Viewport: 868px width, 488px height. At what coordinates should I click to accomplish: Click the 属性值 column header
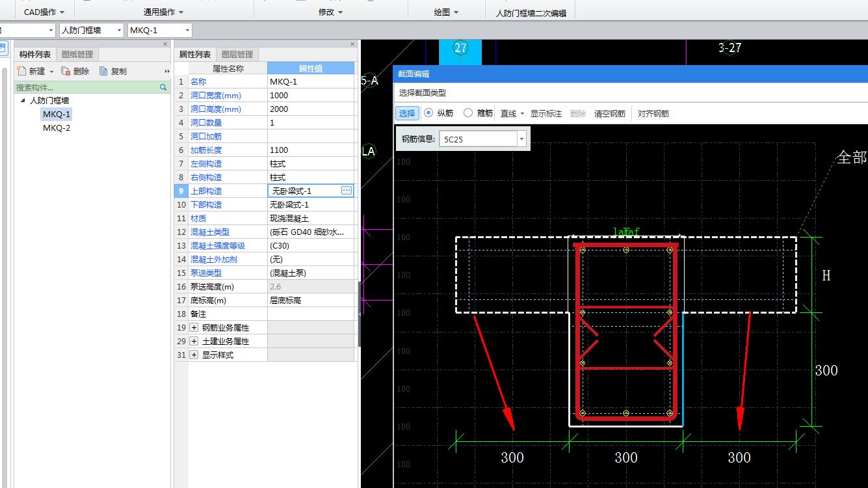click(x=311, y=68)
